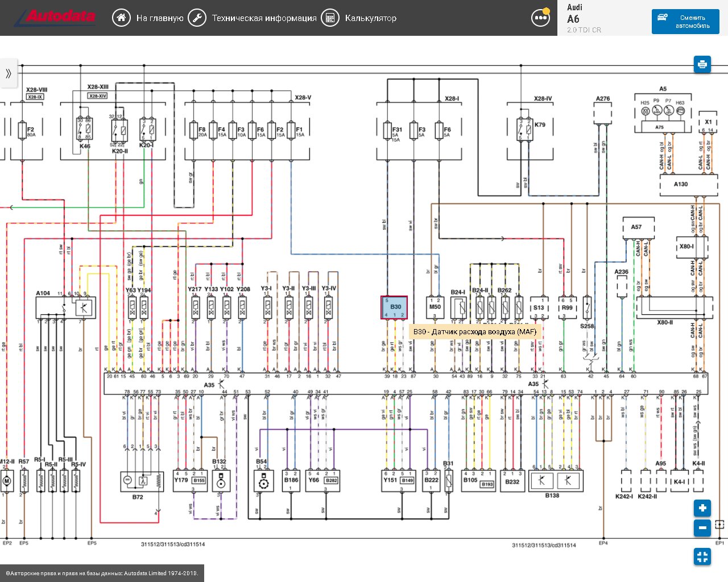Open the more options ellipsis menu

coord(540,18)
